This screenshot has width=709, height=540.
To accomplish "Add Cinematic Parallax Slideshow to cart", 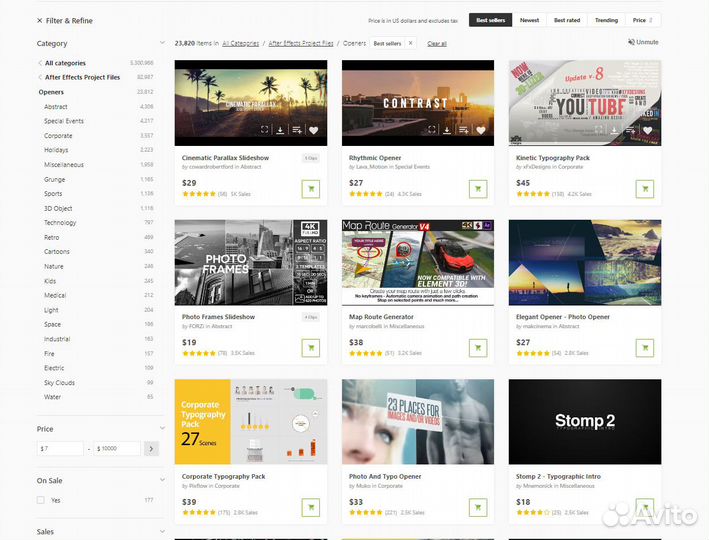I will click(310, 189).
